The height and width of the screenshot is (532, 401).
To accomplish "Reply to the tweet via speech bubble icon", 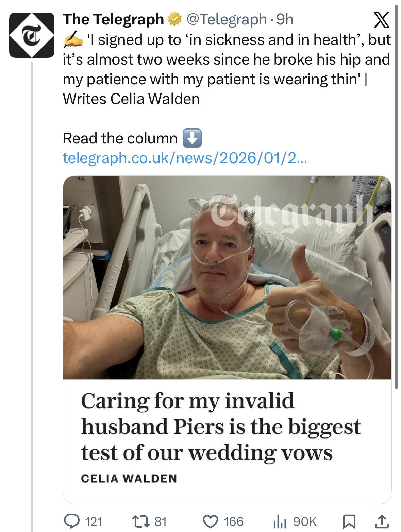I will point(72,521).
